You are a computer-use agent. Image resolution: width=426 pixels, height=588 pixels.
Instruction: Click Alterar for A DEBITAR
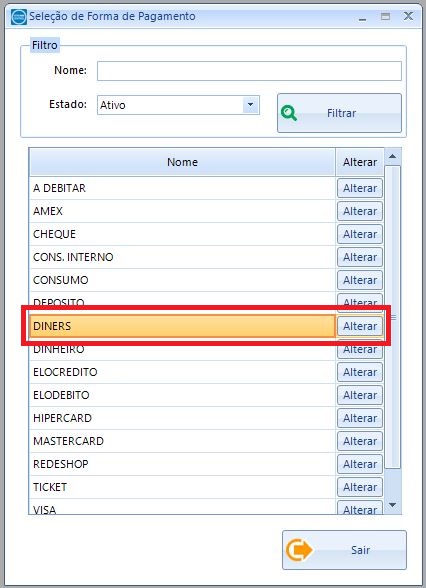point(360,188)
